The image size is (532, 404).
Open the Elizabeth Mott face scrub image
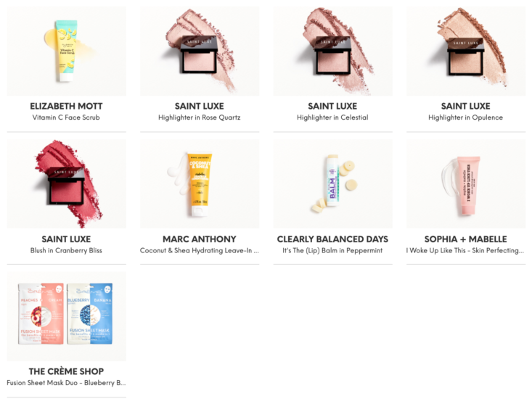tap(67, 51)
